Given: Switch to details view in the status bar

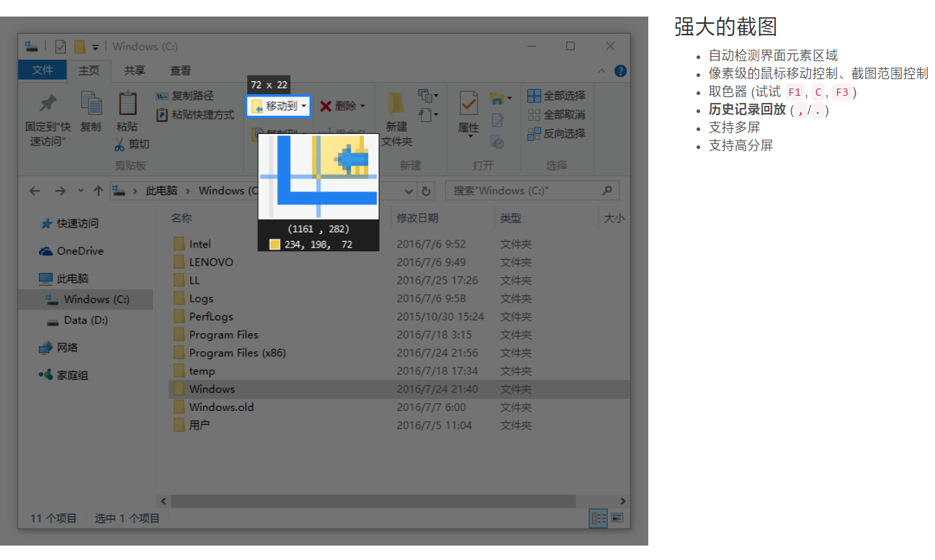Looking at the screenshot, I should click(x=597, y=518).
